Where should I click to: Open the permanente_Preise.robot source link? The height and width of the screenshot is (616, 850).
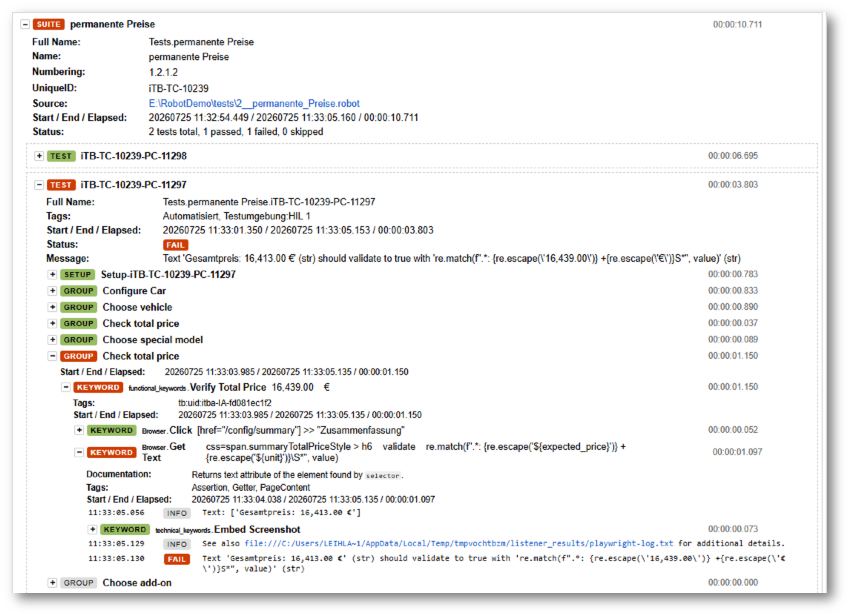click(x=254, y=103)
